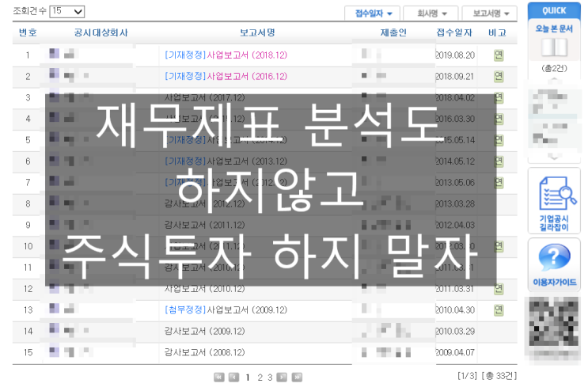Click the QR code image

(553, 321)
